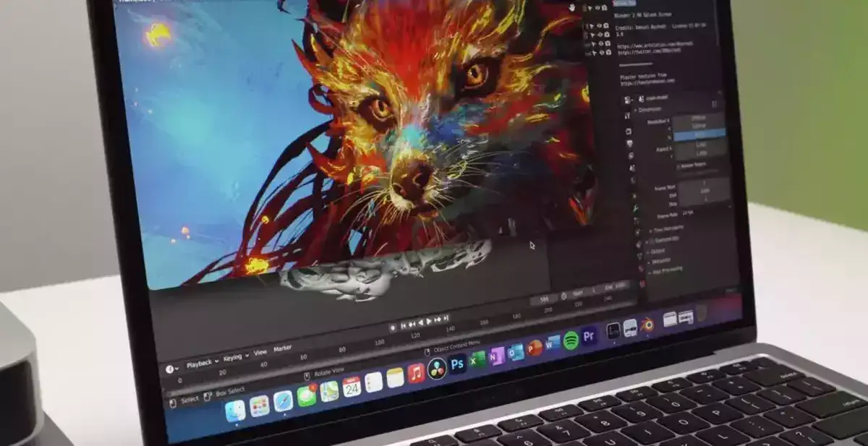Open Launchpad from the Dock
868x446 pixels.
tap(260, 406)
